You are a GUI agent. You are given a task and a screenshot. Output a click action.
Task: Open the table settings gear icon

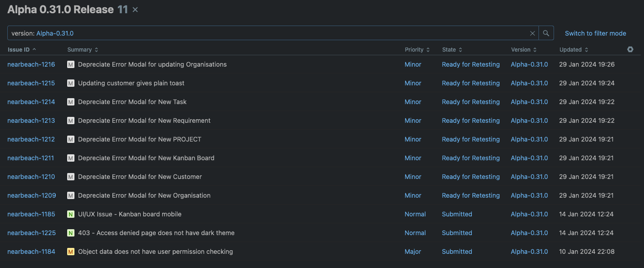[630, 49]
